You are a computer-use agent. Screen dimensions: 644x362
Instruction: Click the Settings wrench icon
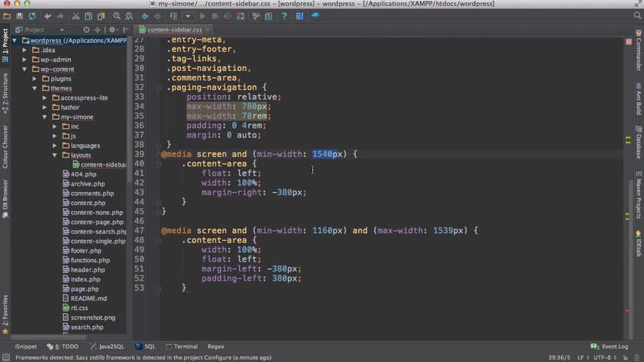(x=256, y=16)
